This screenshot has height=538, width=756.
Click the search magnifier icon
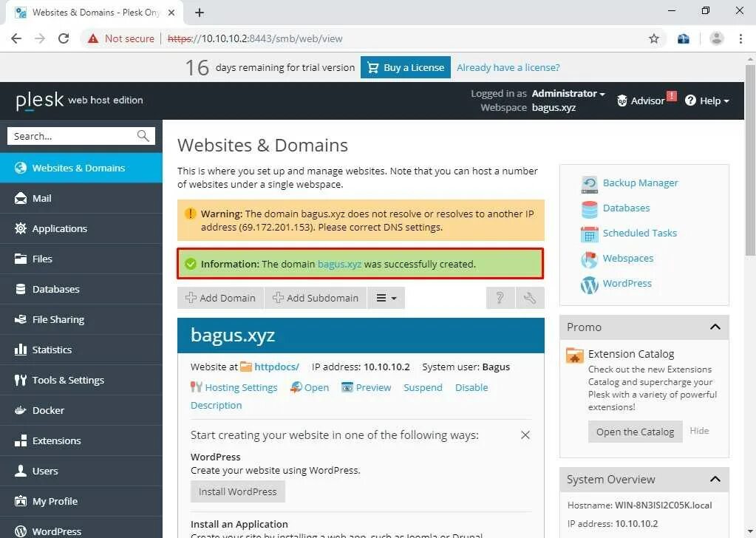click(x=143, y=136)
